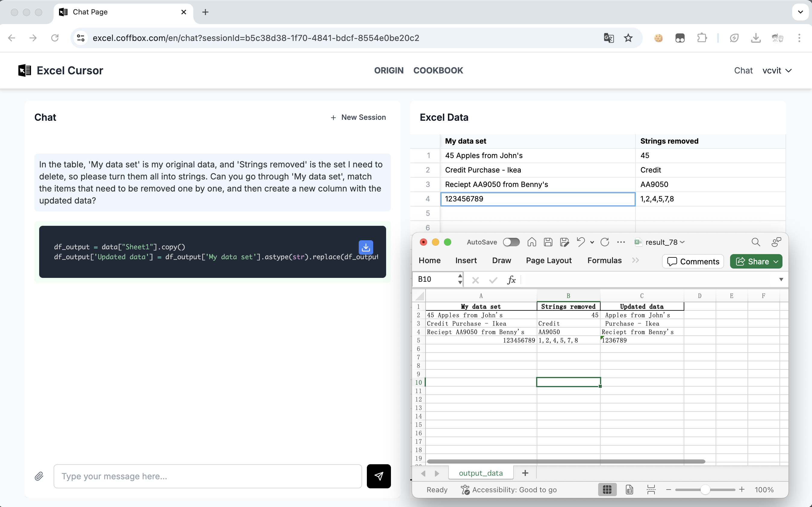This screenshot has width=812, height=507.
Task: Open the Home ribbon tab
Action: click(429, 260)
